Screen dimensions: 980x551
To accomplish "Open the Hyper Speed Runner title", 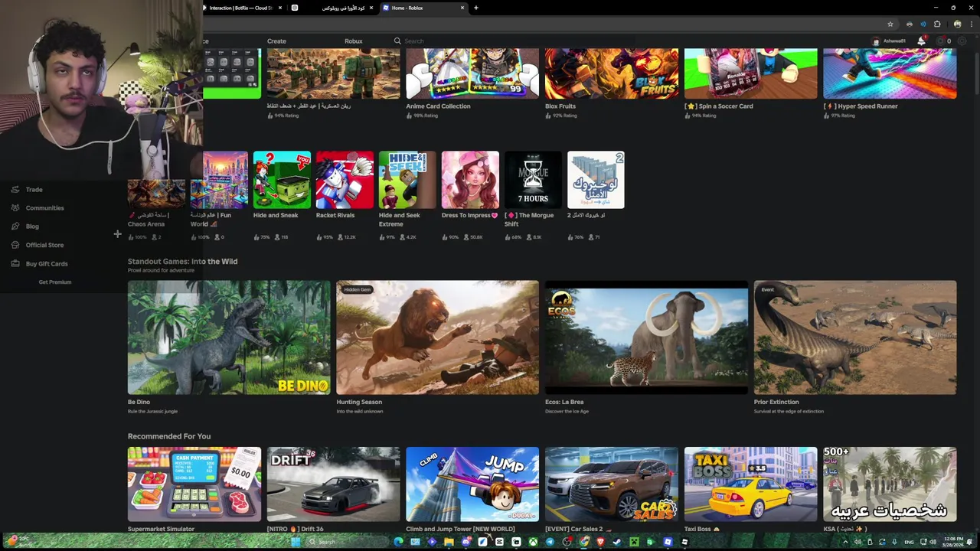I will click(861, 106).
